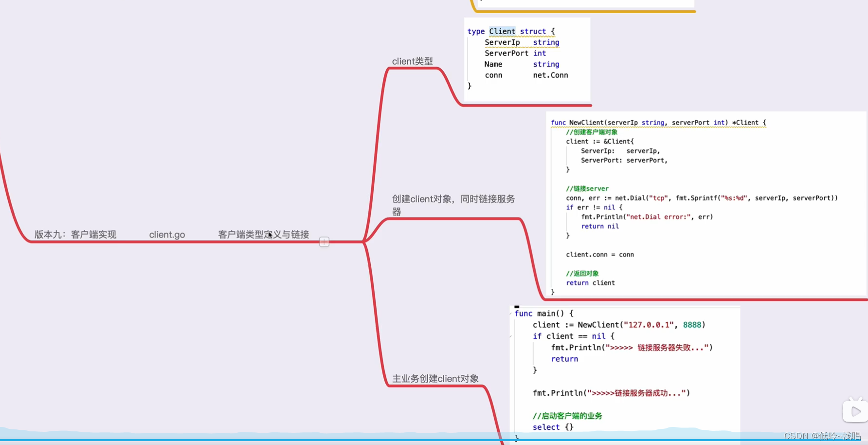Click the highlighted Client keyword in the struct

(502, 31)
